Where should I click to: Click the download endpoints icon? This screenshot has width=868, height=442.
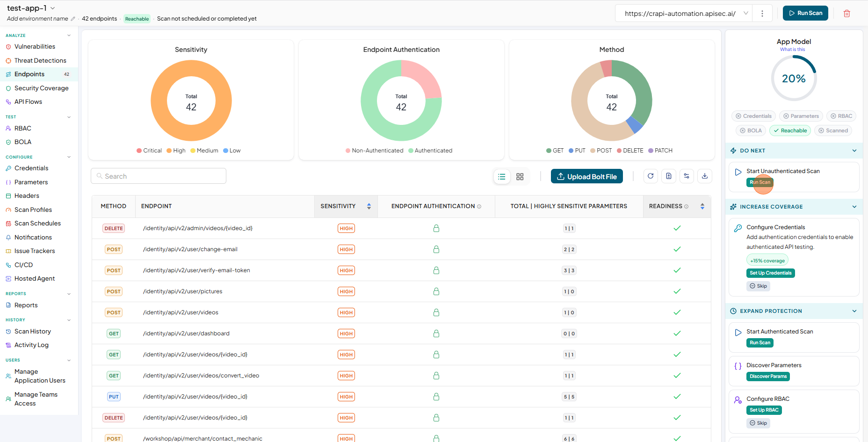705,176
